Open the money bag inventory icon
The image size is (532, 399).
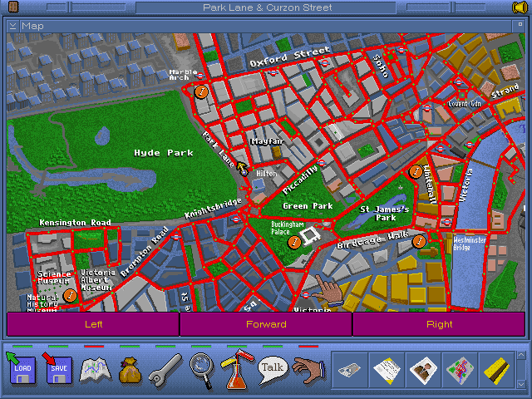pos(130,367)
